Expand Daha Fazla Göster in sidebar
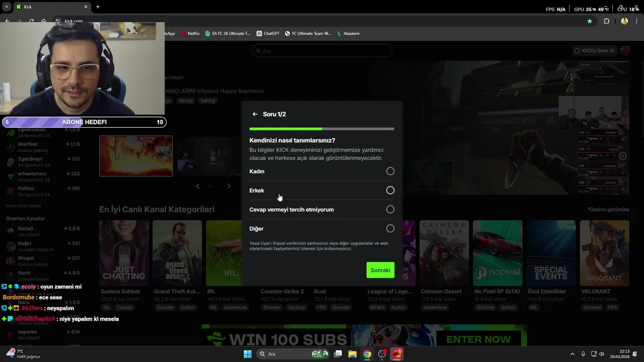Viewport: 644px width, 362px height. (x=24, y=206)
